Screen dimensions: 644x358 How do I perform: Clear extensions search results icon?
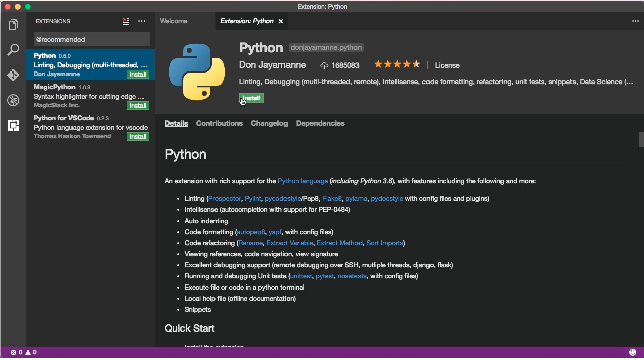tap(126, 21)
